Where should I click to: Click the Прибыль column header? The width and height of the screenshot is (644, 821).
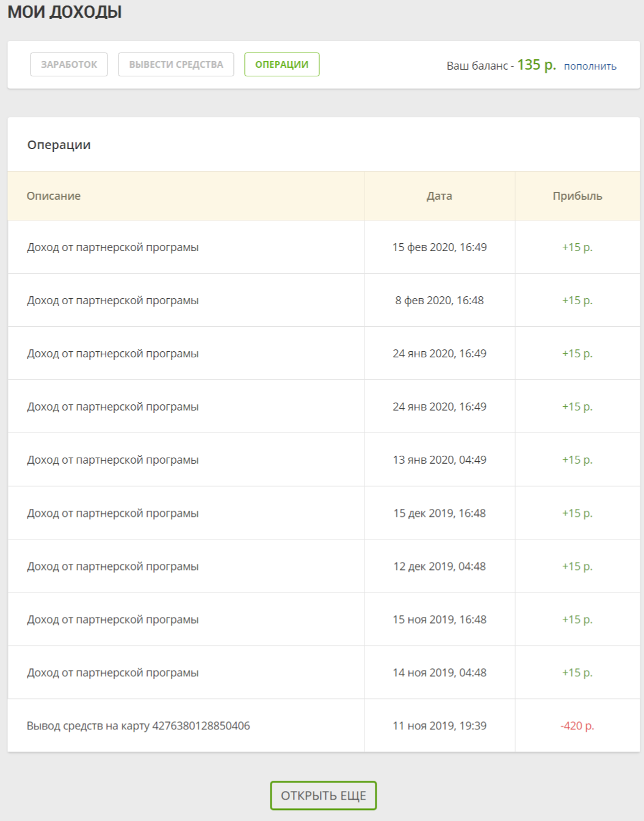pos(577,196)
